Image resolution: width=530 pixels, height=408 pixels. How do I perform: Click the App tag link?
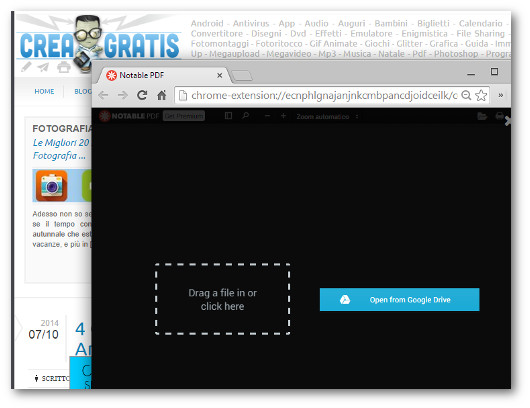coord(287,24)
